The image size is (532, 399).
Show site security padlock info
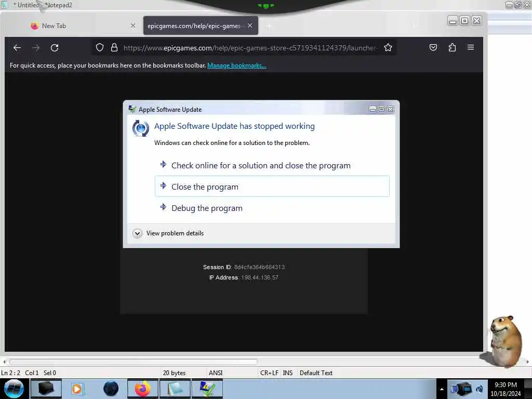click(114, 47)
